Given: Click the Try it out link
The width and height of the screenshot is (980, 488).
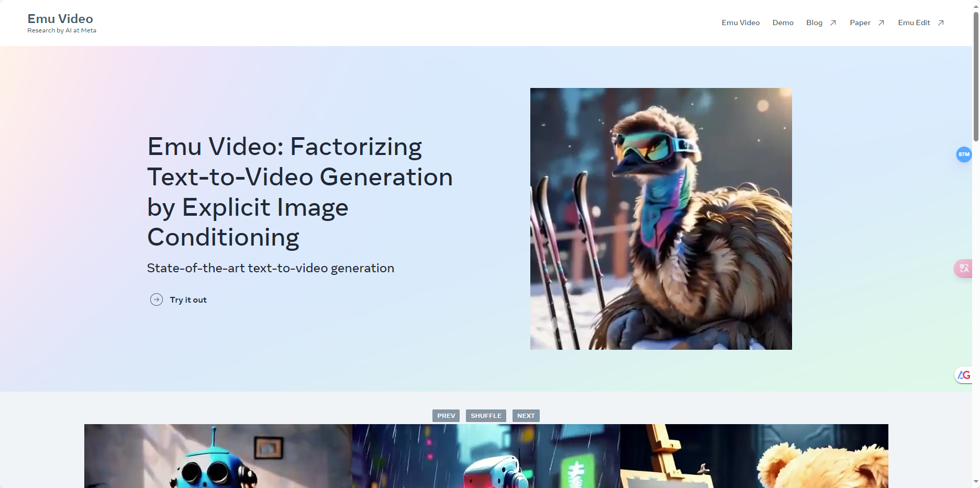Looking at the screenshot, I should tap(188, 300).
